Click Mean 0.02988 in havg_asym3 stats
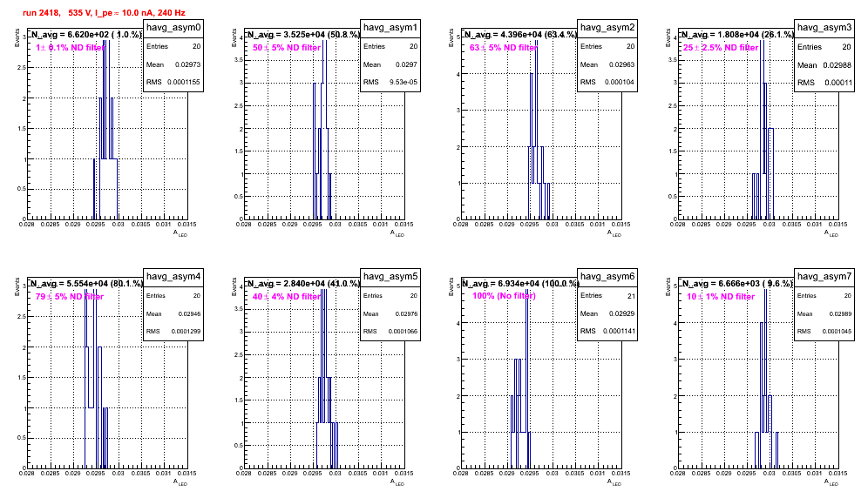868x498 pixels. 824,64
